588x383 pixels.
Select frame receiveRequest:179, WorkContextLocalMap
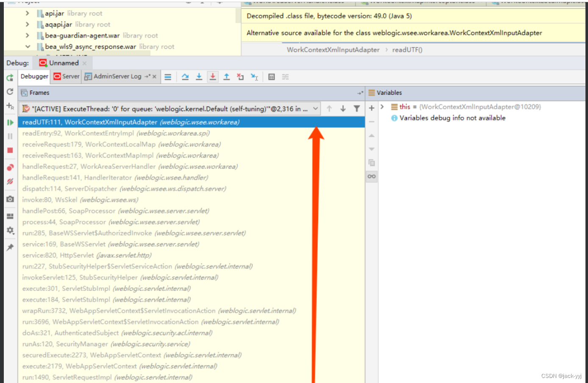[191, 144]
